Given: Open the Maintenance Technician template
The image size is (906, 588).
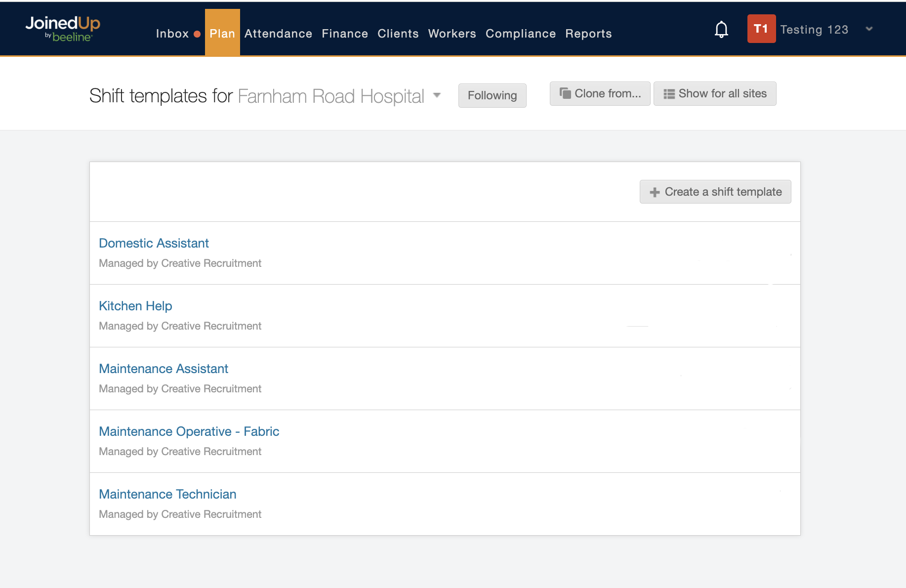Looking at the screenshot, I should [167, 494].
